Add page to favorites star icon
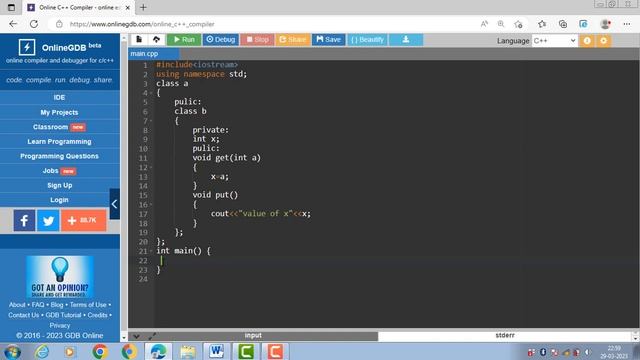Viewport: 640px width, 360px height. [518, 24]
